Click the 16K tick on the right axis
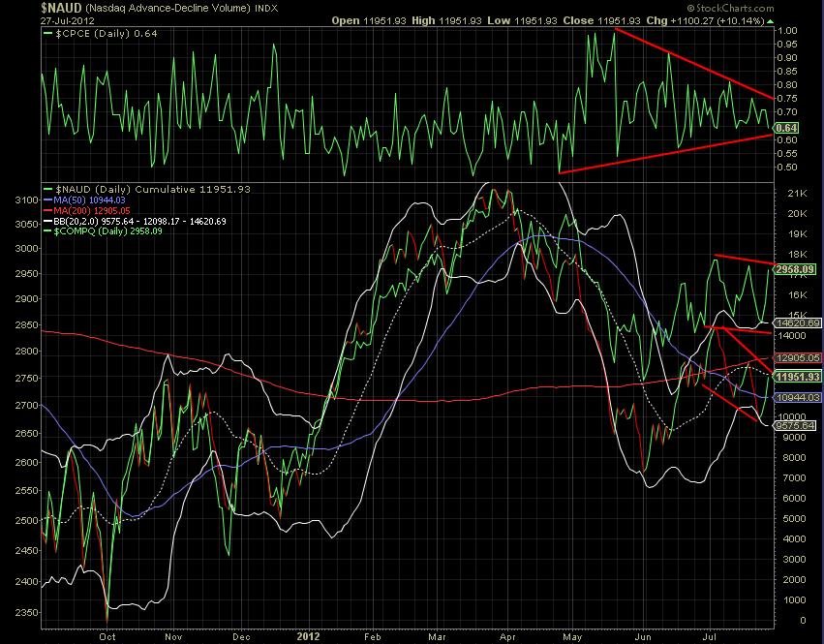The width and height of the screenshot is (824, 644). click(x=797, y=295)
